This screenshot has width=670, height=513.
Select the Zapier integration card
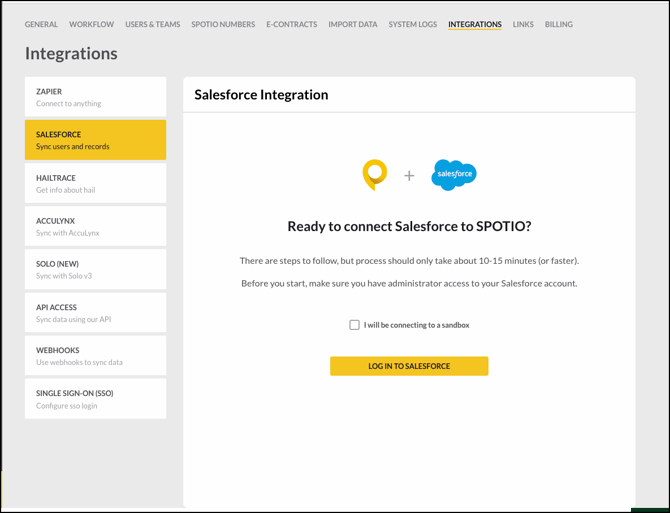(x=95, y=97)
